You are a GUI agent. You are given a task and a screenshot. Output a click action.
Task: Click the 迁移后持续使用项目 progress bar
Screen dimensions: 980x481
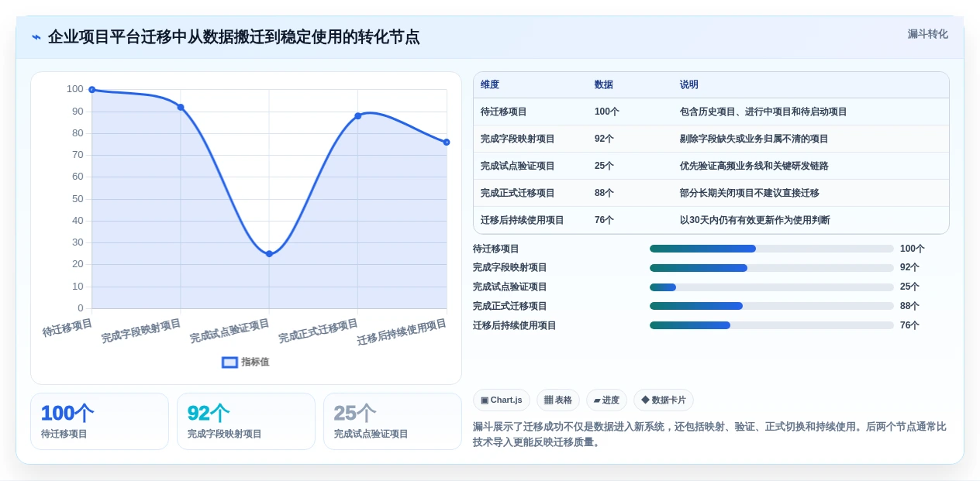click(x=771, y=325)
